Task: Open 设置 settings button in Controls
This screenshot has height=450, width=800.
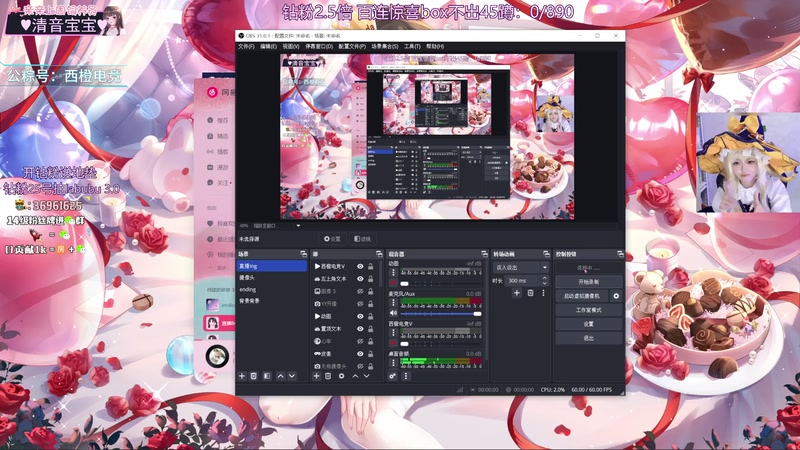Action: (589, 324)
